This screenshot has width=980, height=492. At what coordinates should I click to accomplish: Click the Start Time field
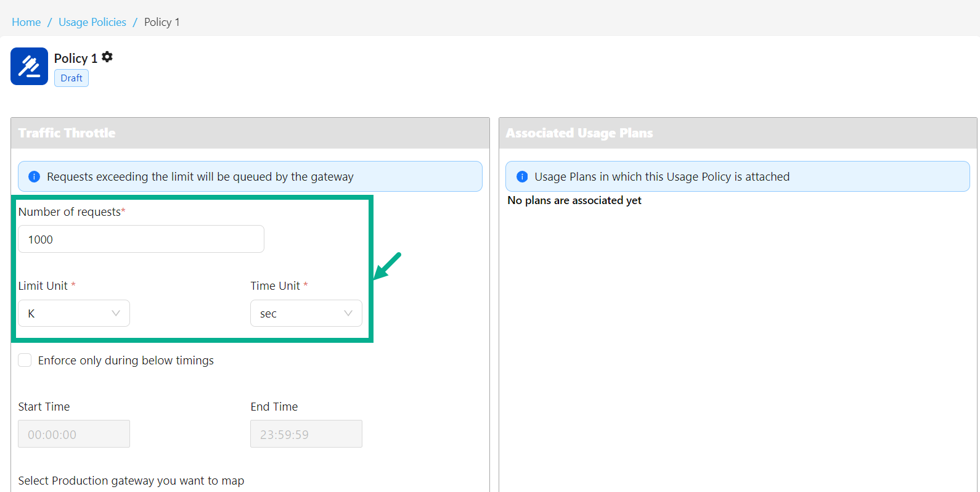click(x=74, y=434)
